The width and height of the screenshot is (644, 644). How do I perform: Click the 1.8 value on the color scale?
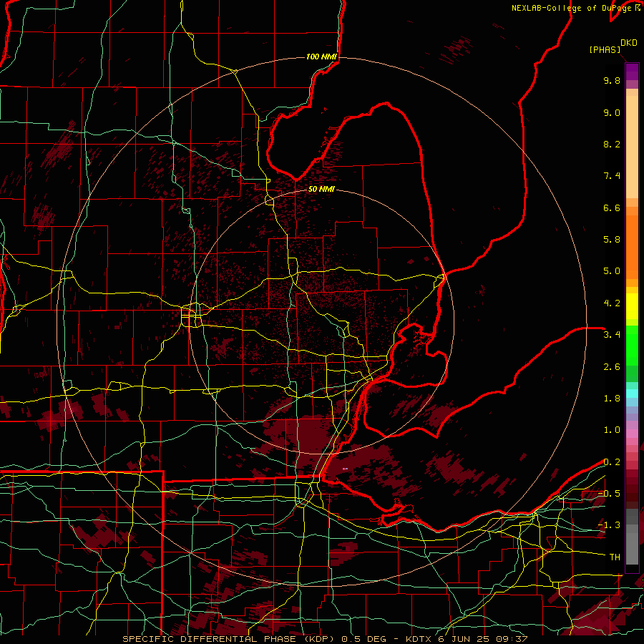[612, 399]
